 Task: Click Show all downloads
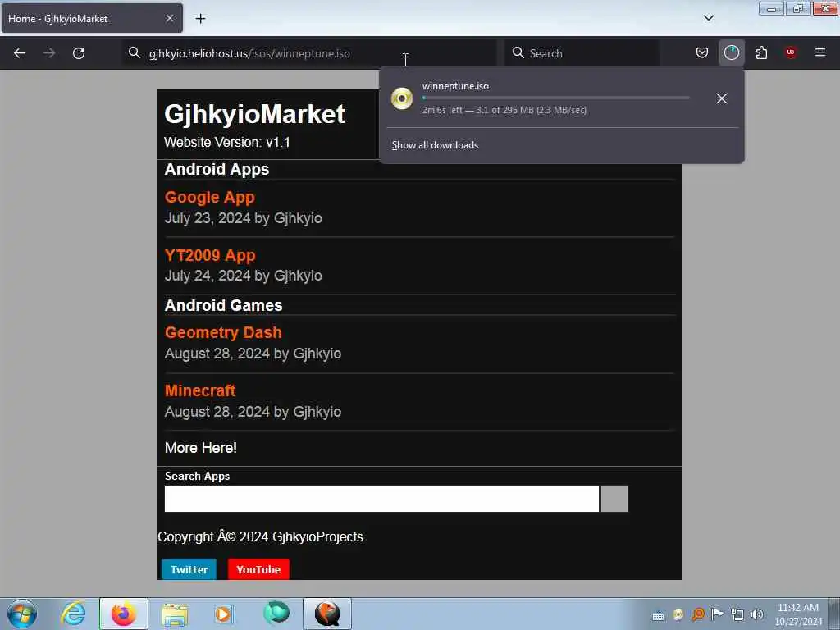click(x=435, y=145)
